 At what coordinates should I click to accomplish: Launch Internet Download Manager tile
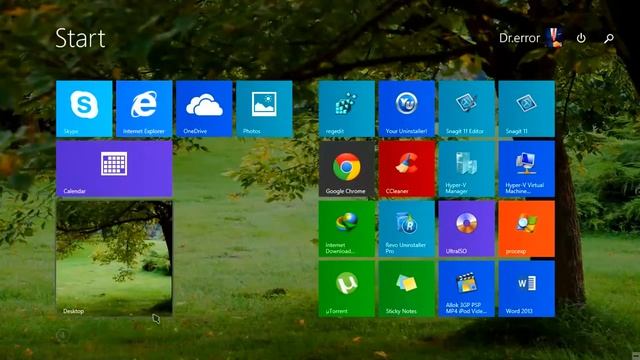coord(347,229)
